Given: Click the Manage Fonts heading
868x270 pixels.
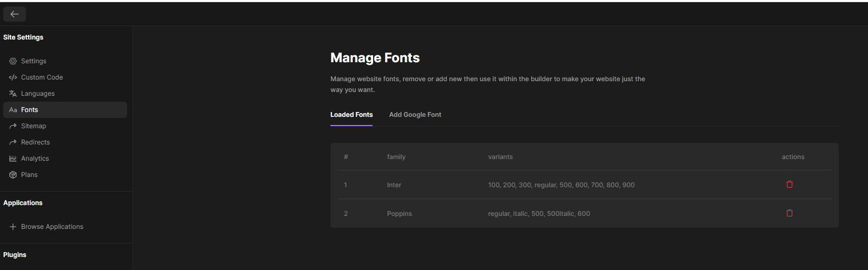Looking at the screenshot, I should pos(375,58).
